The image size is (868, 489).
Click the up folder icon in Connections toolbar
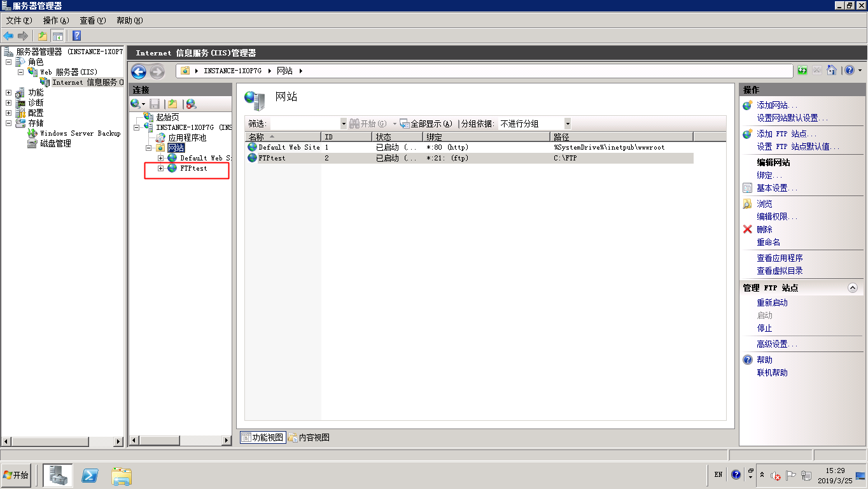(x=172, y=103)
